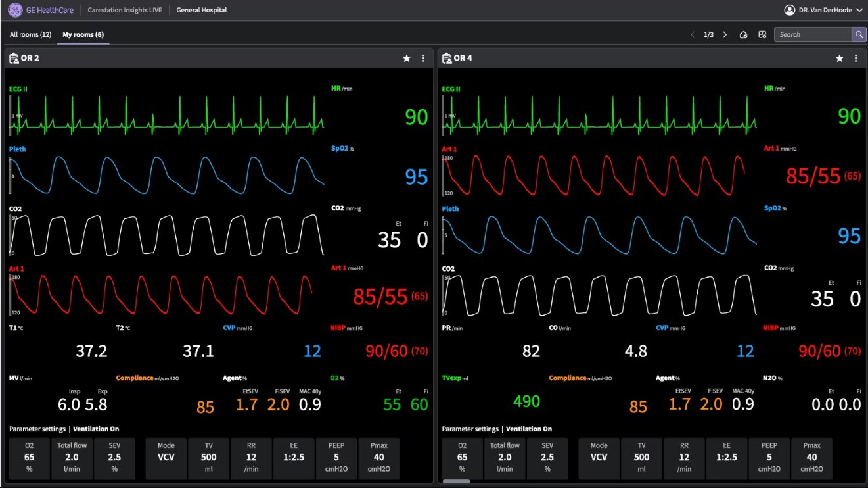The width and height of the screenshot is (868, 488).
Task: Toggle the OR 4 favorite star
Action: coord(840,58)
